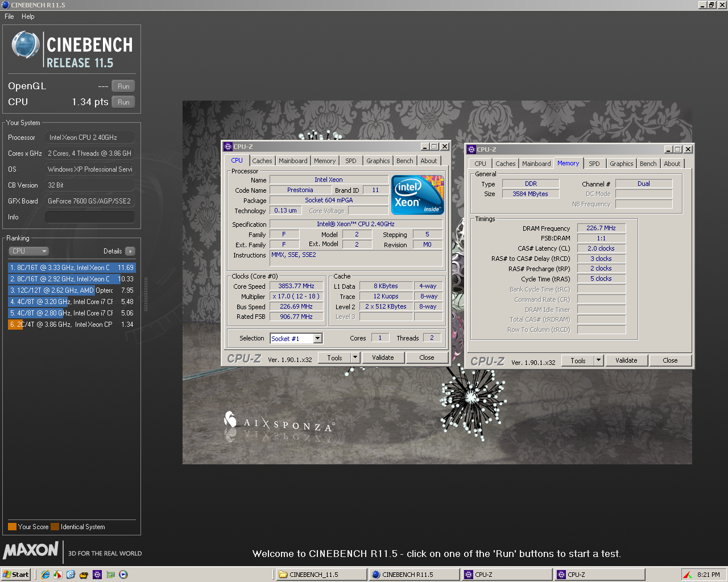Click DRAM Frequency value 226.7 MHz
Image resolution: width=728 pixels, height=582 pixels.
601,228
